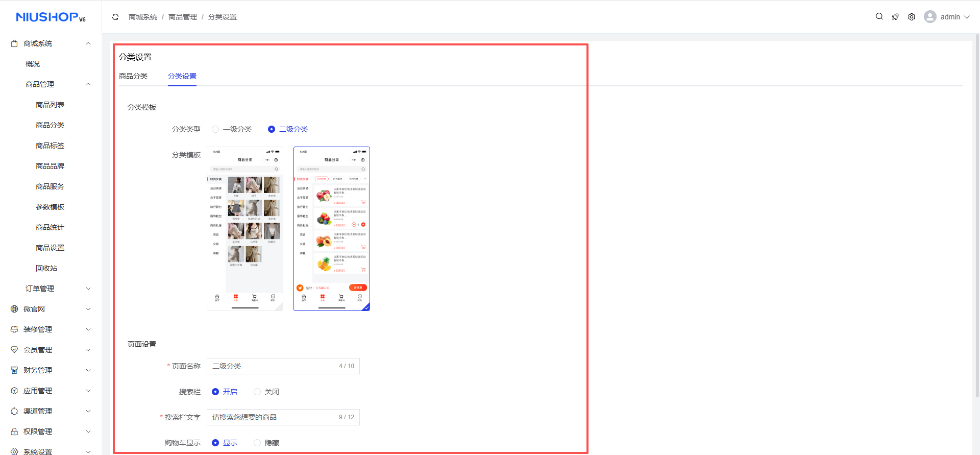The image size is (980, 455).
Task: Expand 权限管理 menu chevron
Action: click(x=88, y=432)
